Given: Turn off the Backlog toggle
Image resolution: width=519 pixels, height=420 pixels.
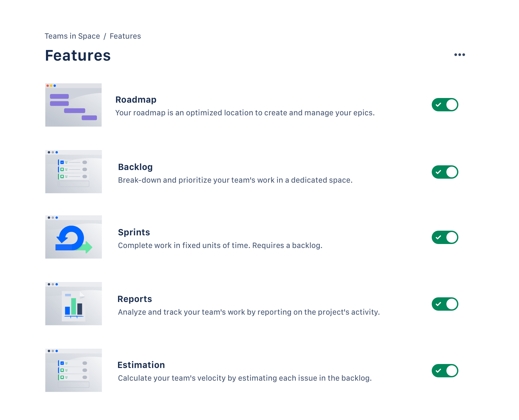Looking at the screenshot, I should 445,172.
